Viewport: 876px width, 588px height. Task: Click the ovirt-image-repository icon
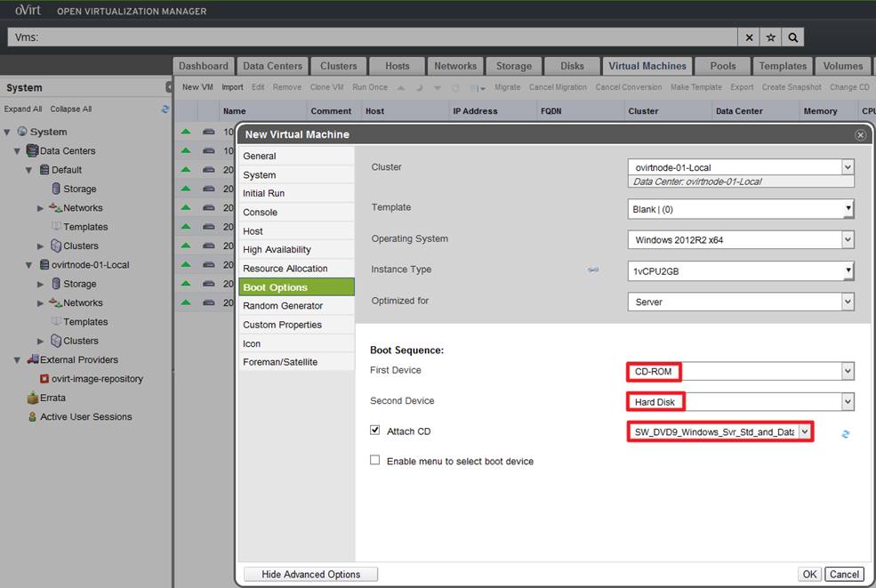click(44, 378)
